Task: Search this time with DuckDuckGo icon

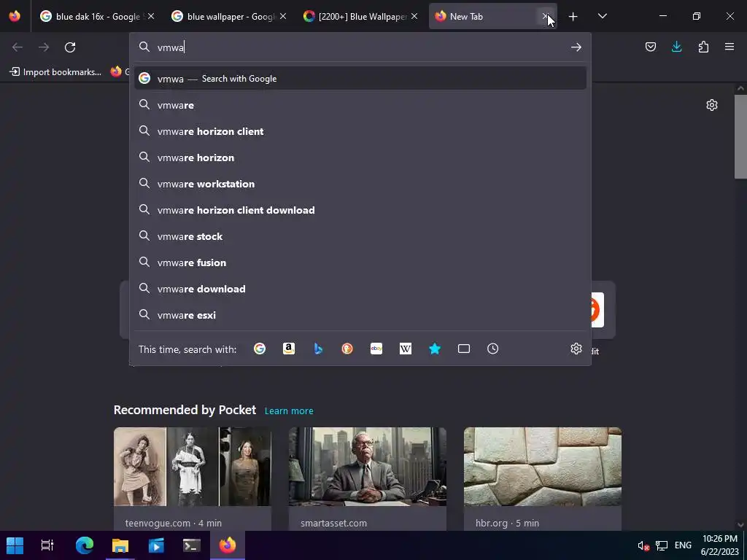Action: (347, 349)
